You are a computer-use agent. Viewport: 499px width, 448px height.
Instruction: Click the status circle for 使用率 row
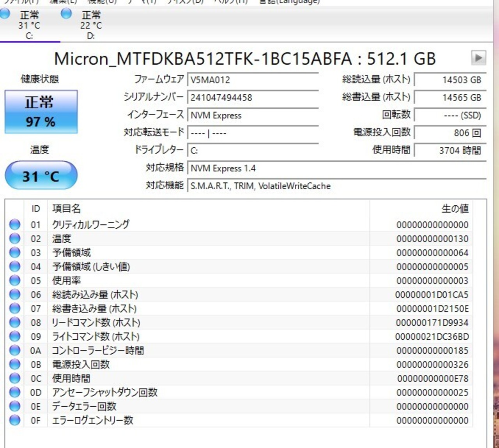tap(15, 280)
